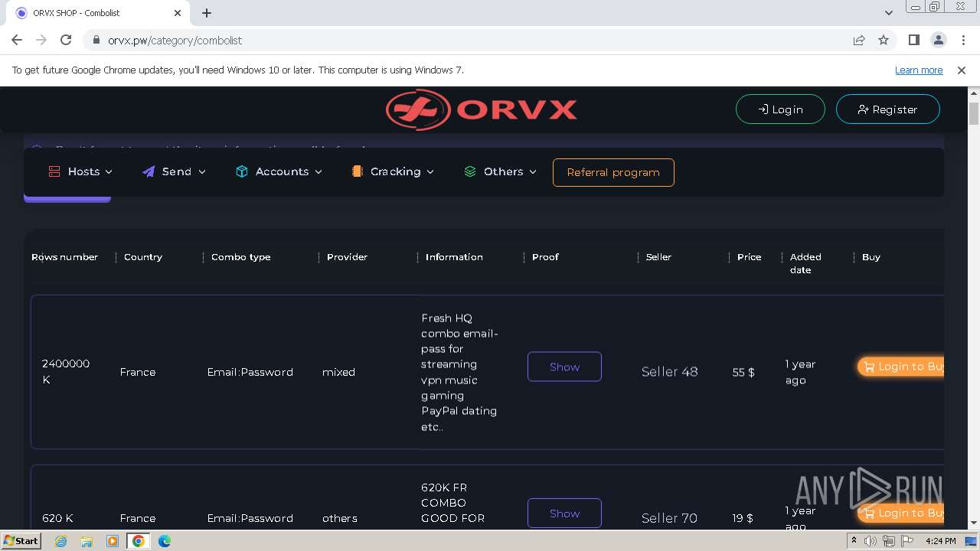Viewport: 980px width, 551px height.
Task: Open Microsoft Edge from taskbar
Action: 164,541
